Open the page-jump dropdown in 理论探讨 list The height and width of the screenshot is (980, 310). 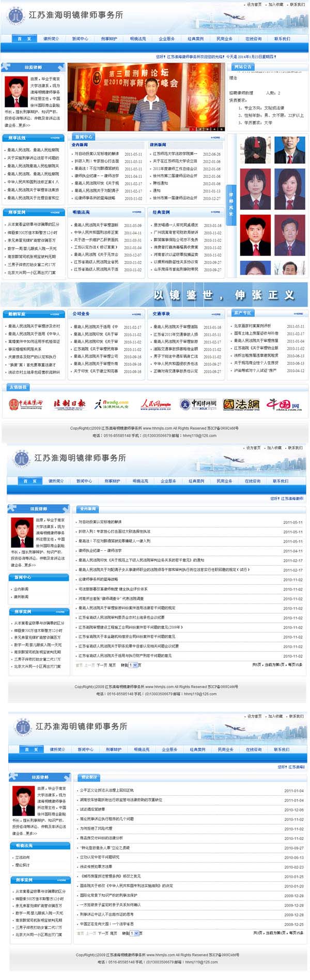pos(135,933)
